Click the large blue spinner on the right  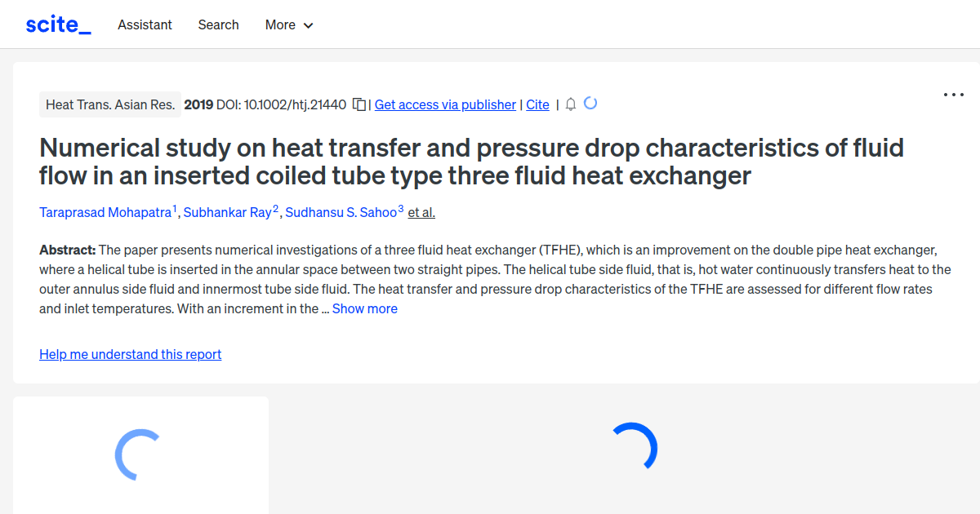click(636, 446)
